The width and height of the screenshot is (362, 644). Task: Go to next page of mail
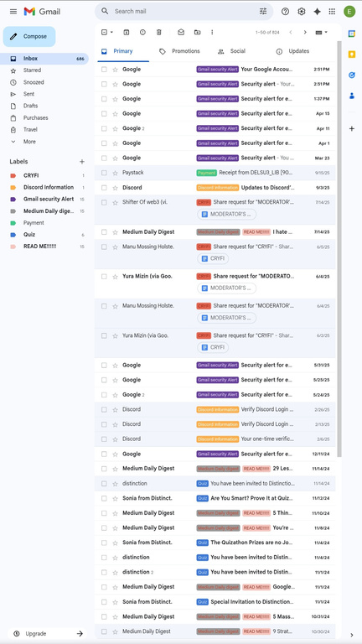[x=305, y=32]
